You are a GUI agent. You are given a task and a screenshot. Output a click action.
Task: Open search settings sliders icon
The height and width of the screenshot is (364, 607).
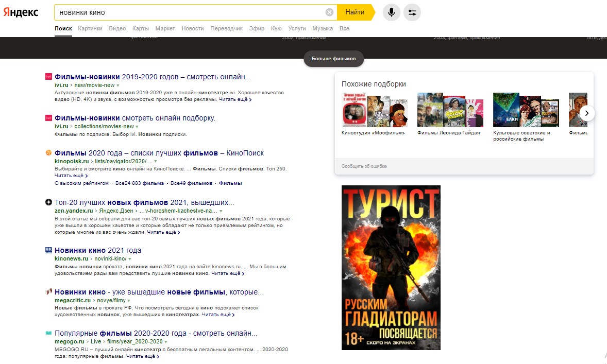(412, 12)
